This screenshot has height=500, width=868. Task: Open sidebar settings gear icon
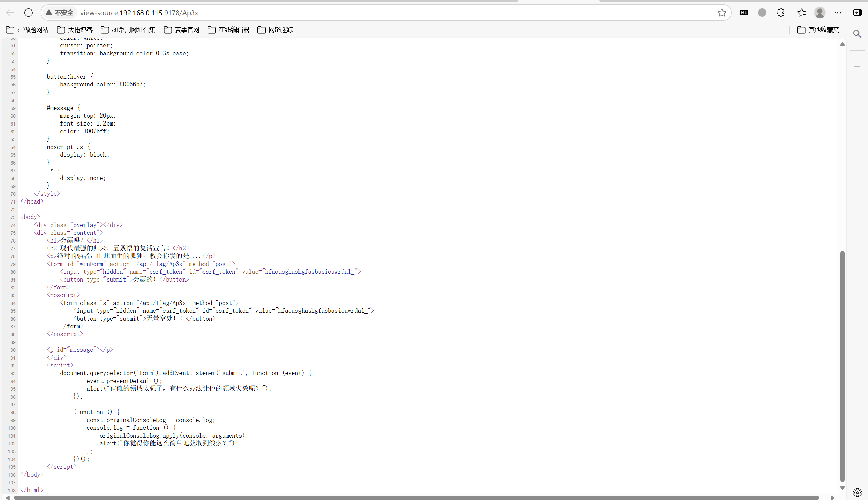point(857,493)
